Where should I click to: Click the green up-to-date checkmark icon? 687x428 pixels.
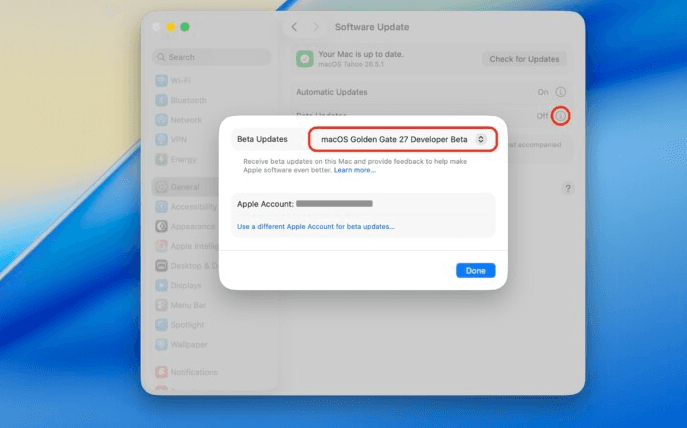pyautogui.click(x=305, y=59)
